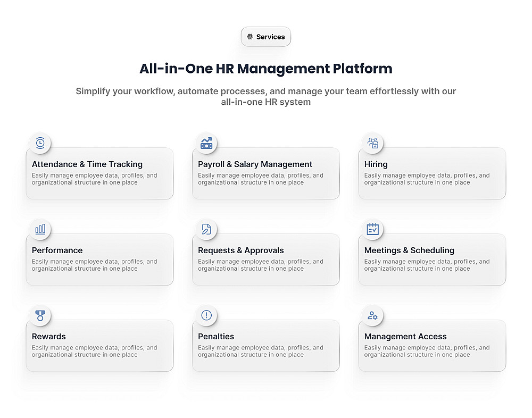Click the All-in-One HR Management Platform heading
This screenshot has width=532, height=418.
266,69
